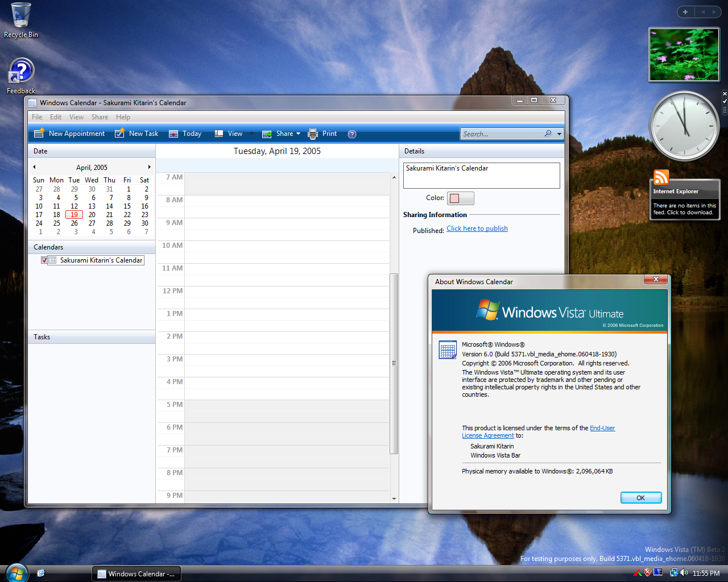
Task: Go to next month in date picker
Action: pos(150,167)
